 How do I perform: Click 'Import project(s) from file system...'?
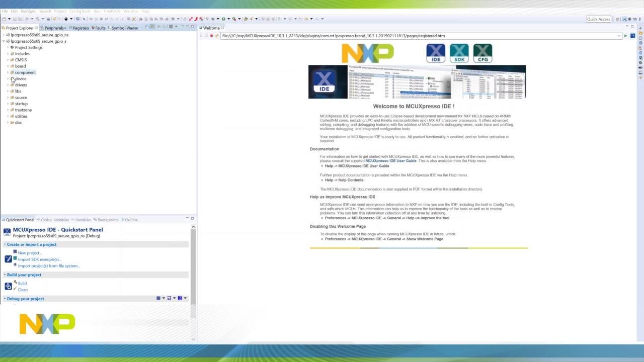[49, 266]
